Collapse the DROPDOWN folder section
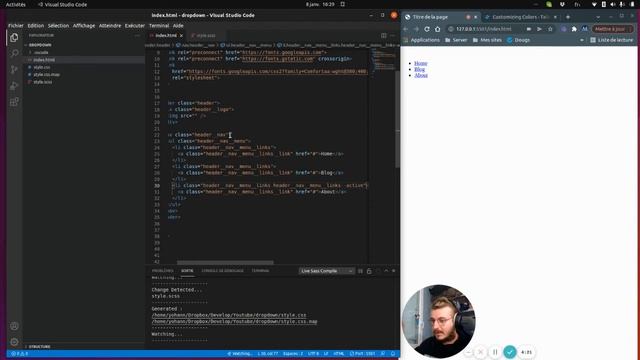This screenshot has width=640, height=360. coord(40,45)
